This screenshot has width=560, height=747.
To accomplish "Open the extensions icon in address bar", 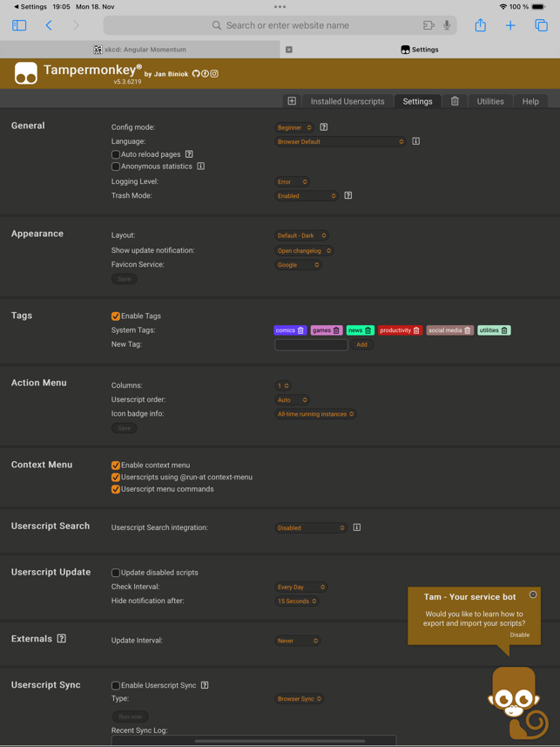I will click(x=428, y=25).
